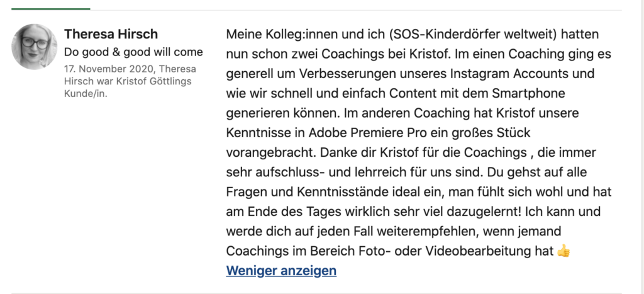Click the headline Do good & good will come
This screenshot has height=294, width=644.
[133, 52]
